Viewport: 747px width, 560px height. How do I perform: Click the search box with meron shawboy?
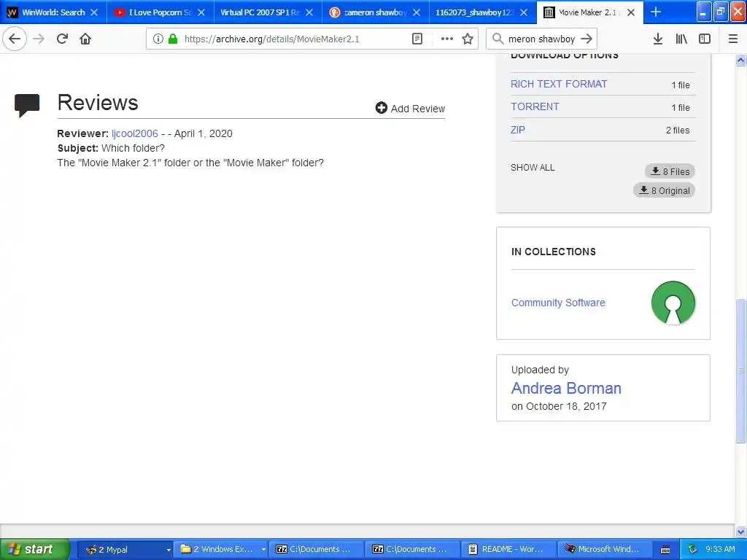pos(542,39)
